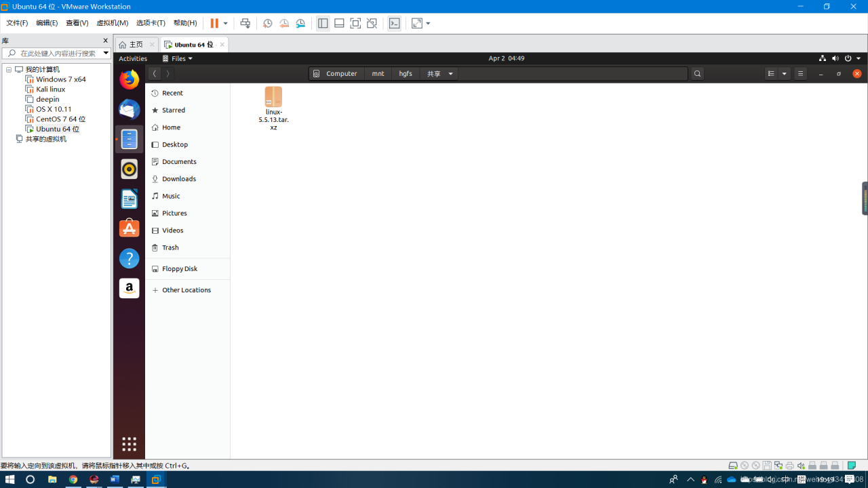Toggle thumbnail bar view in VMware toolbar
The width and height of the screenshot is (868, 488).
(x=339, y=23)
